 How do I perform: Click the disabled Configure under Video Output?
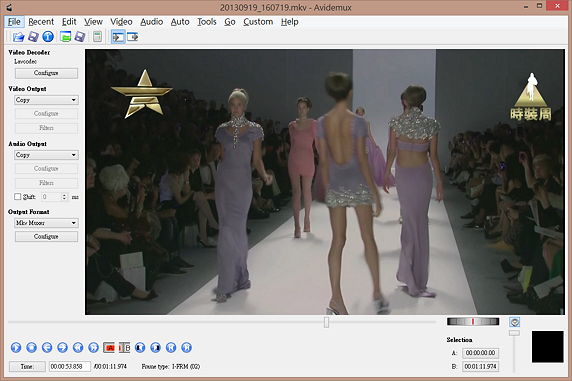[46, 113]
